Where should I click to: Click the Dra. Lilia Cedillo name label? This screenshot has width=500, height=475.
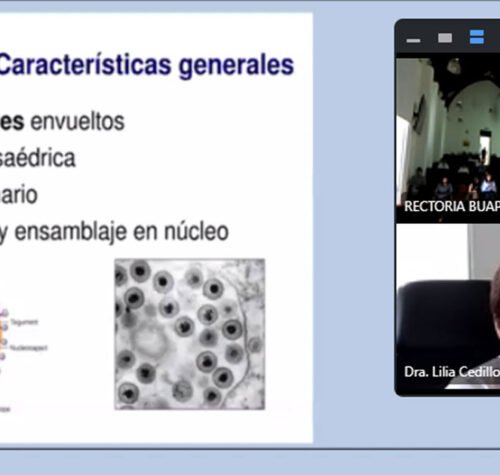tap(452, 372)
